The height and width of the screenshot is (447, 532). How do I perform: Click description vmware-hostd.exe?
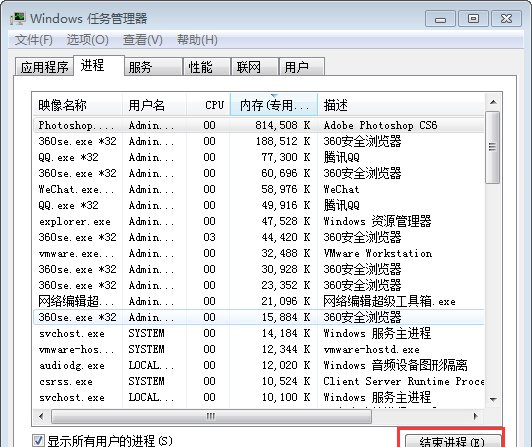pos(372,349)
